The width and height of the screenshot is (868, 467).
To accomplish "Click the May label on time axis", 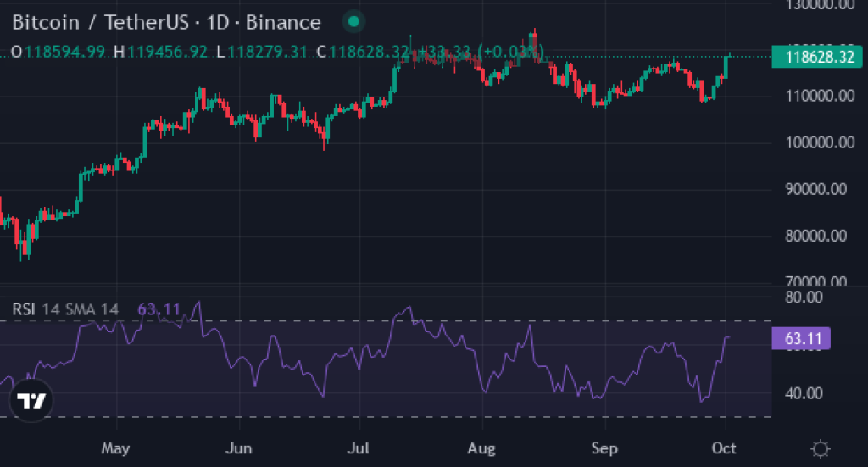I will pos(115,448).
